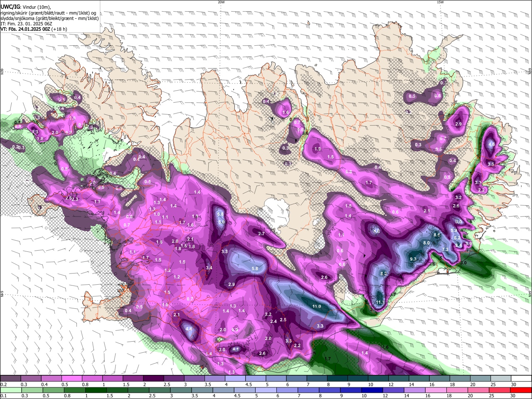Click the '2.7' precipitation value on the map
This screenshot has width=532, height=399.
point(261,234)
